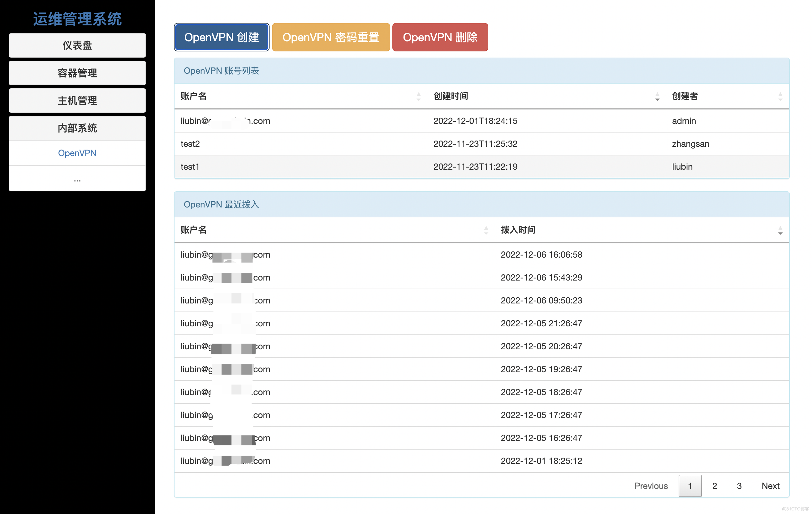Open 内部系统 from sidebar
This screenshot has width=812, height=514.
tap(78, 127)
